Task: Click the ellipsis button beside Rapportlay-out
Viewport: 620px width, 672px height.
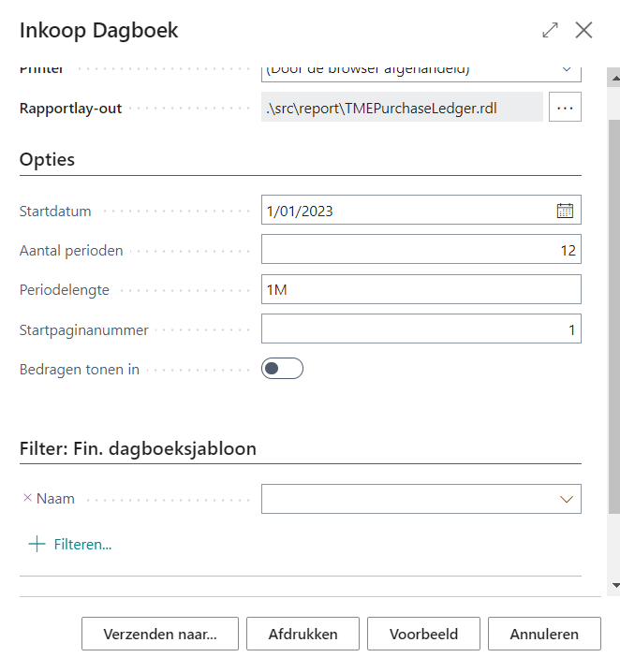Action: click(x=565, y=108)
